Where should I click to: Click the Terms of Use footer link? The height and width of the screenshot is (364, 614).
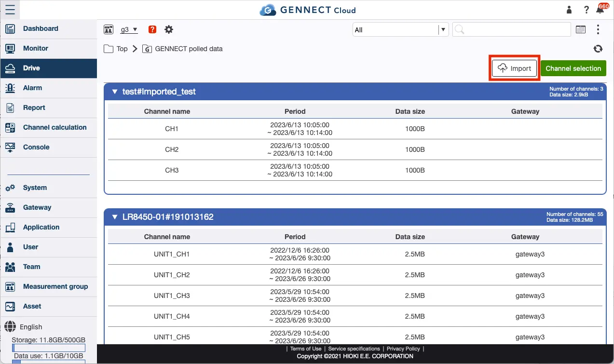305,348
